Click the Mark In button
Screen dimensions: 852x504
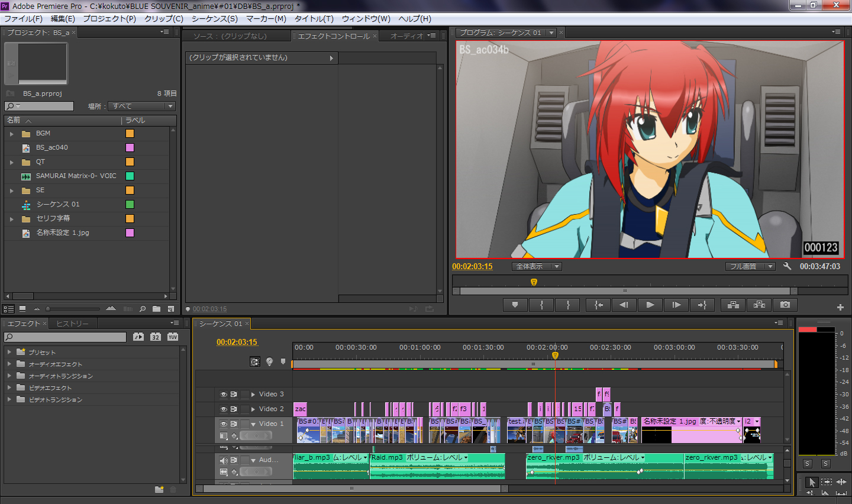[x=541, y=305]
